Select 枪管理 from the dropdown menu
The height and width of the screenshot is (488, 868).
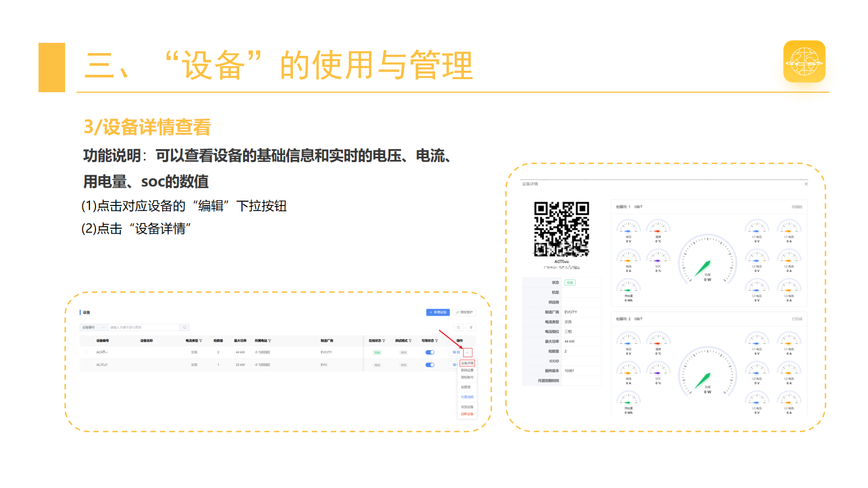[x=465, y=387]
